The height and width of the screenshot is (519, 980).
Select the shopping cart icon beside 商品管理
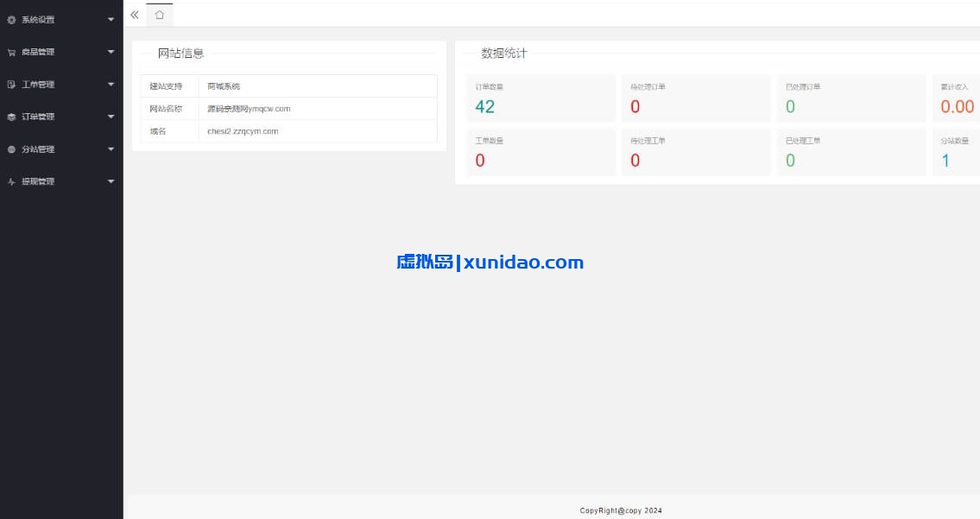(11, 51)
